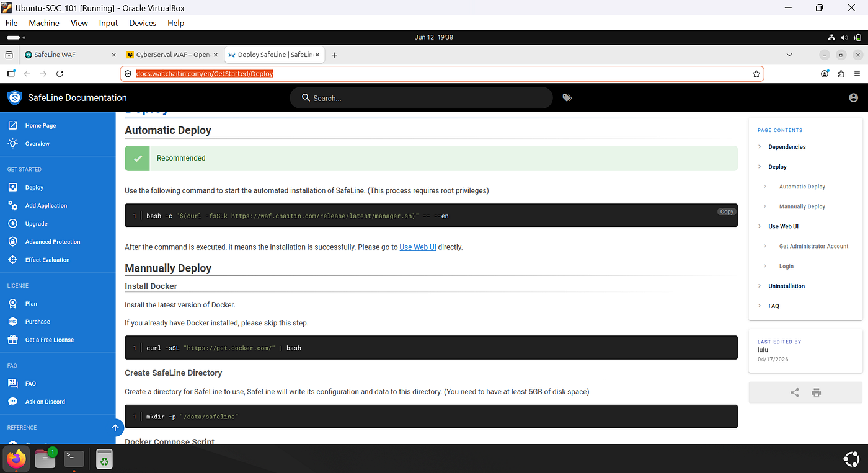Click the print icon below Last Edited
The image size is (868, 473).
[x=817, y=392]
